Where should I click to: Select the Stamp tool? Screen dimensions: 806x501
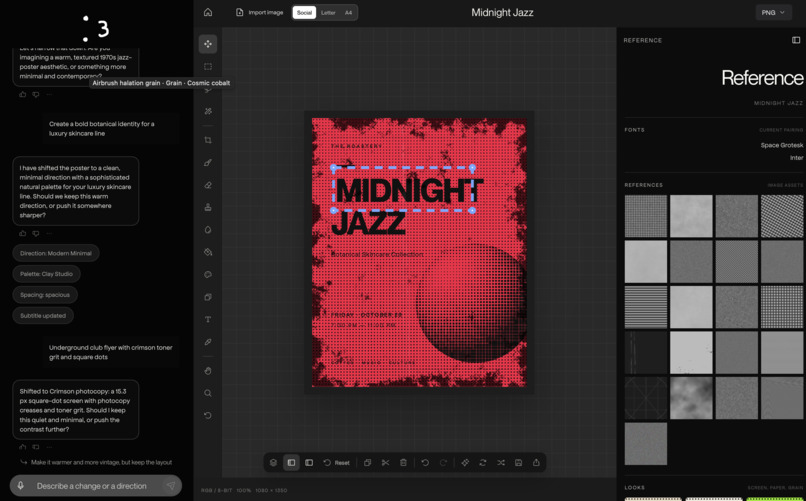(208, 207)
